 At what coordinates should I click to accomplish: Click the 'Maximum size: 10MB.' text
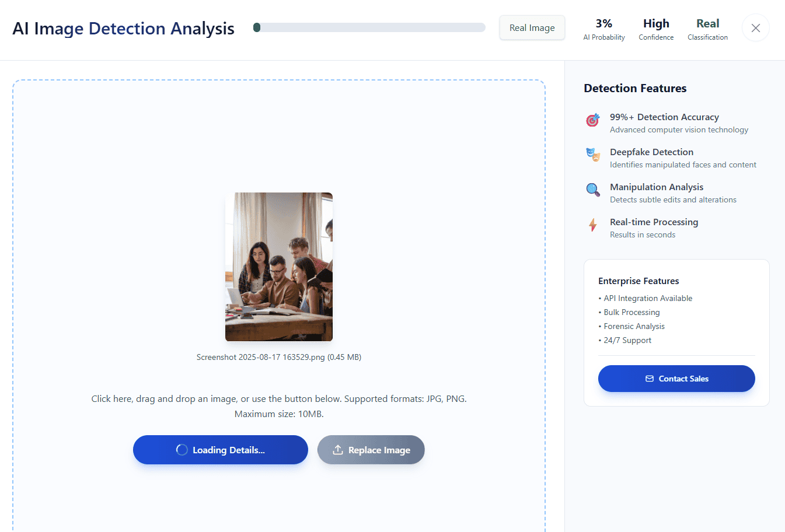(279, 414)
